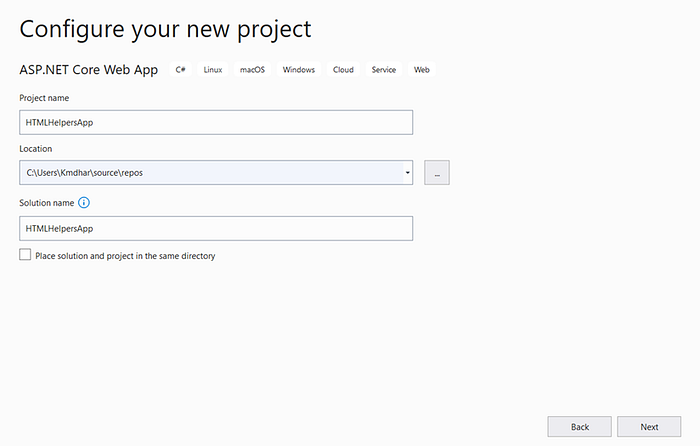Focus the Solution name text field
The height and width of the screenshot is (446, 700).
click(216, 228)
